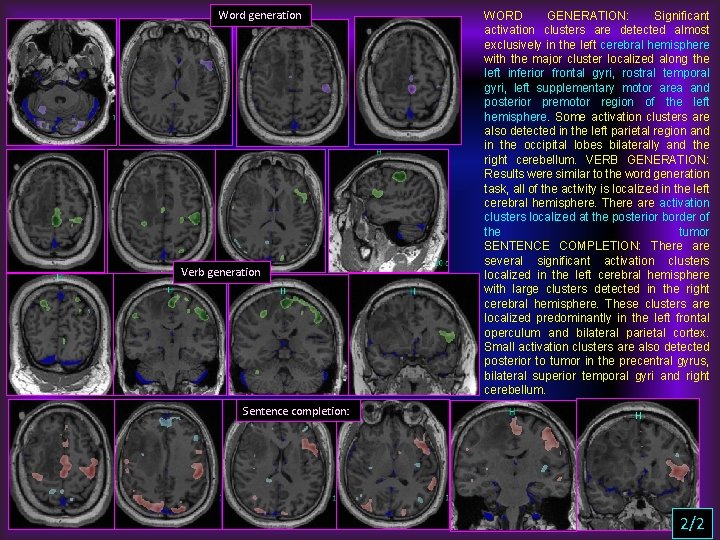The height and width of the screenshot is (540, 720).
Task: Click the "Verb generation" label box
Action: (221, 272)
